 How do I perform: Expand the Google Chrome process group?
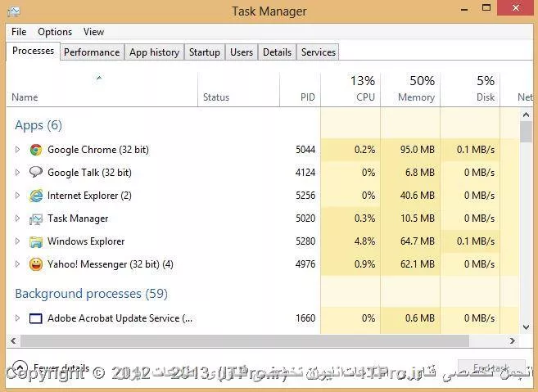tap(17, 150)
